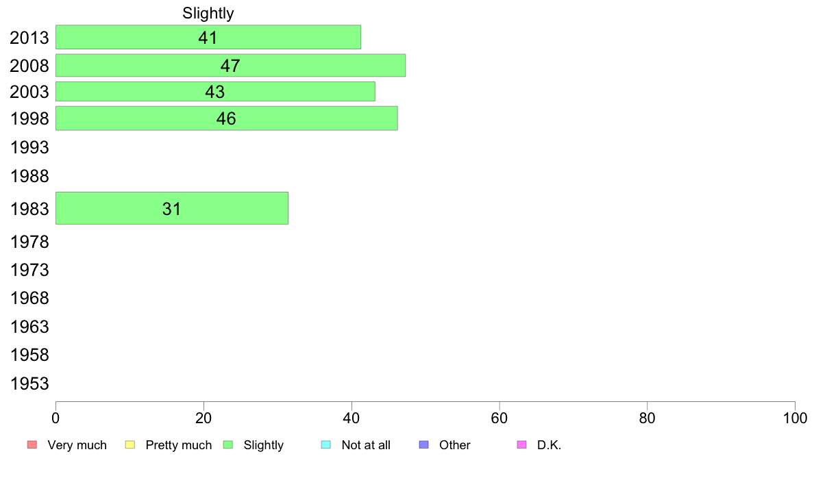Click the red Very much legend swatch
The width and height of the screenshot is (814, 504).
click(32, 445)
